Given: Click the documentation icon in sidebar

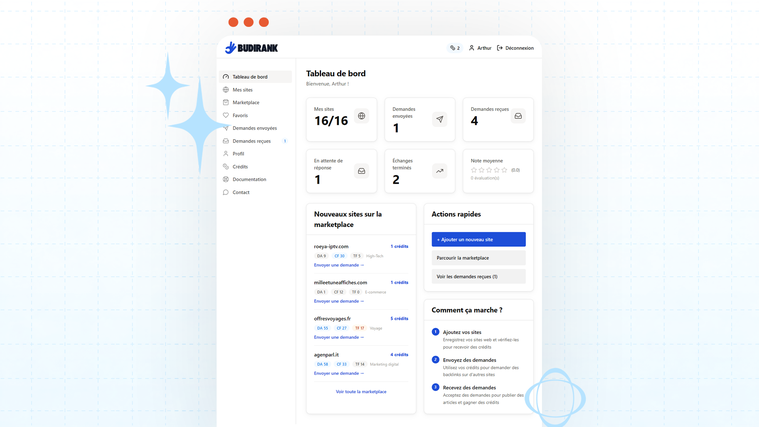Looking at the screenshot, I should click(226, 179).
